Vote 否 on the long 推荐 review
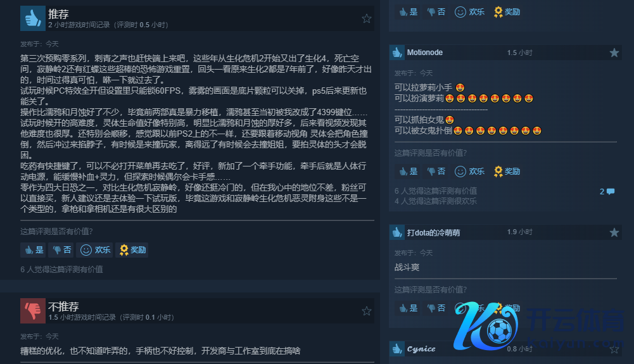The width and height of the screenshot is (634, 364). click(61, 250)
